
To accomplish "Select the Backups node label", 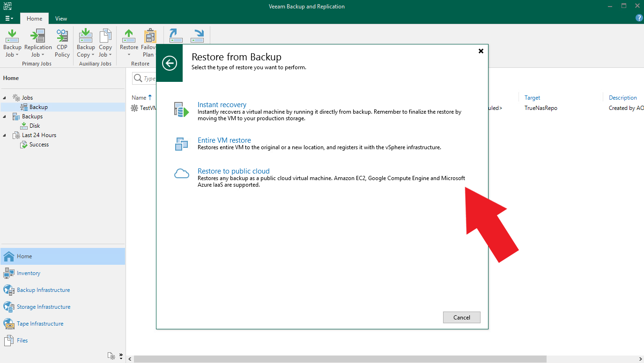I will (x=32, y=116).
